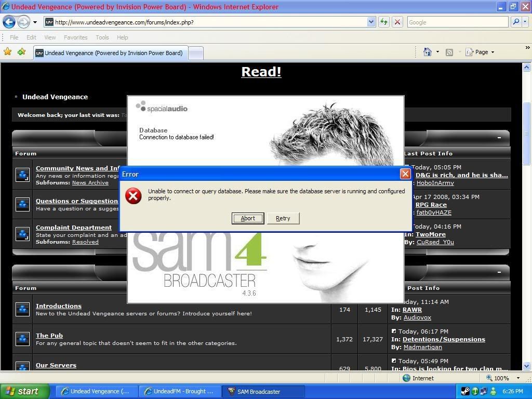Click scrollbar down arrow of page
The image size is (532, 399).
[x=527, y=366]
